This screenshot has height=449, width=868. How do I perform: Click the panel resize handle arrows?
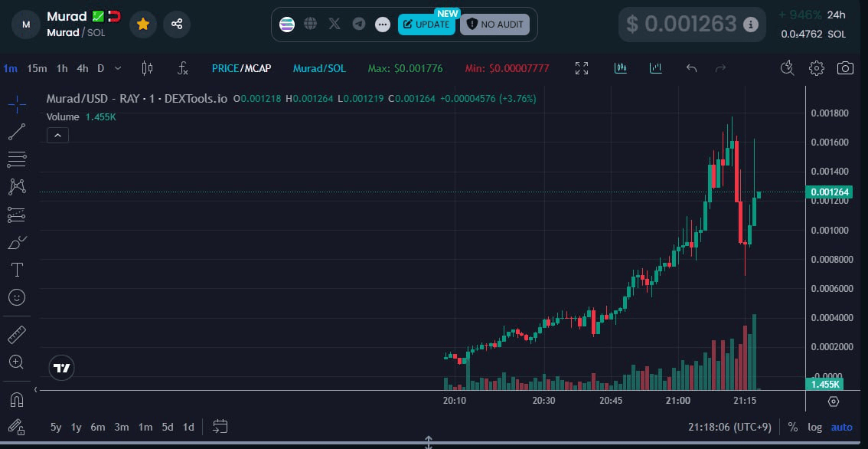[428, 442]
